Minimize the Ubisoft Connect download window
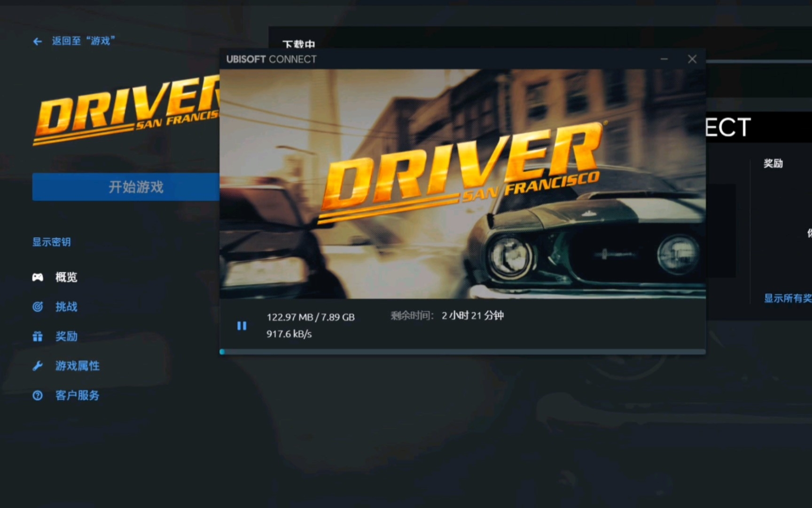Screen dimensions: 812x508 (664, 59)
